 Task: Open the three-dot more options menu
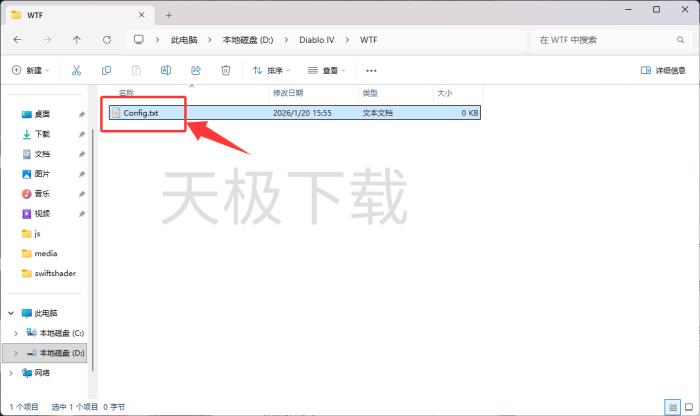click(x=371, y=71)
